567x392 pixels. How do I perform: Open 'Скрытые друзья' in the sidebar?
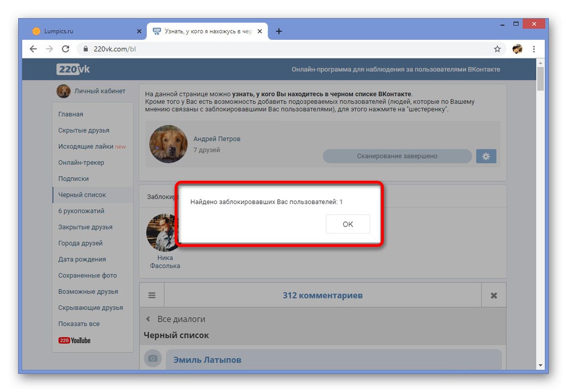pos(83,130)
